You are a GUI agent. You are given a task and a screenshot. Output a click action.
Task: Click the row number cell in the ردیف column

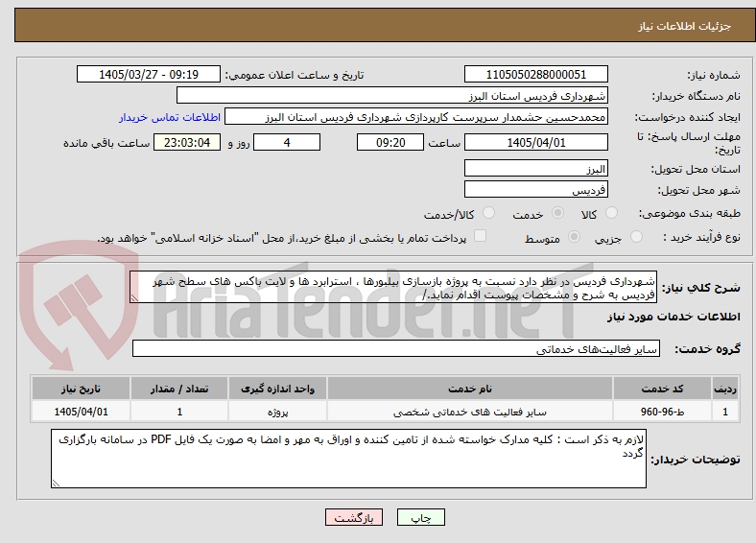(x=725, y=412)
